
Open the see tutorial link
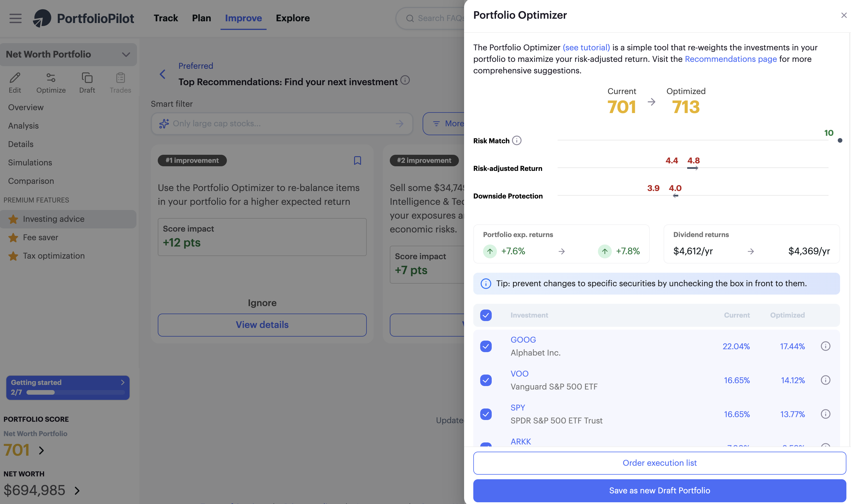586,47
